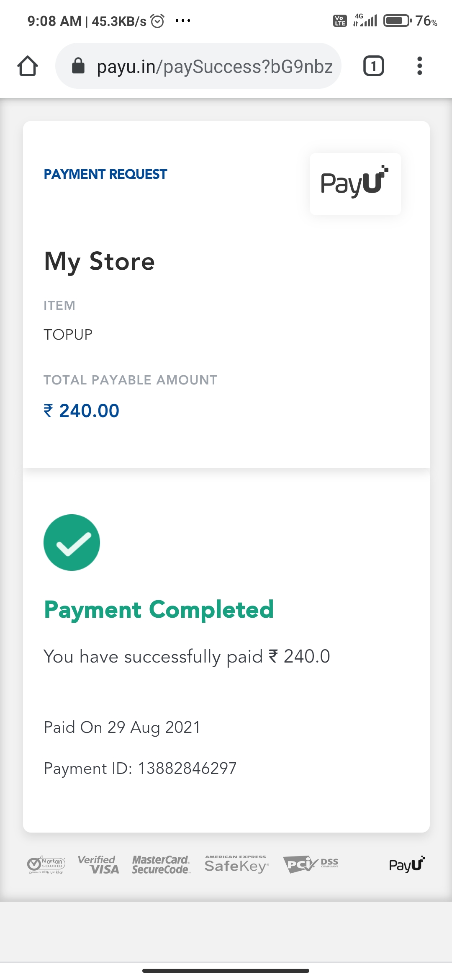Screen dimensions: 452x980
Task: Click the Payment Completed heading
Action: point(159,609)
